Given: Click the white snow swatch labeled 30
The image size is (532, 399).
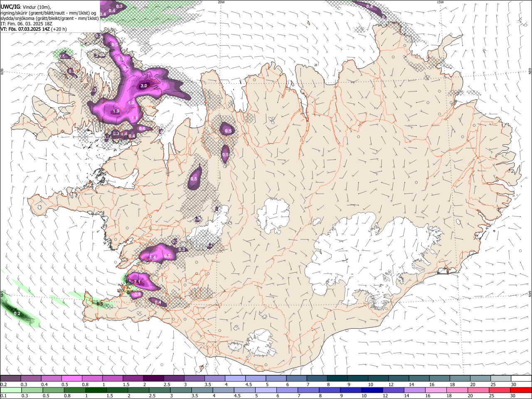Looking at the screenshot, I should click(x=521, y=379).
